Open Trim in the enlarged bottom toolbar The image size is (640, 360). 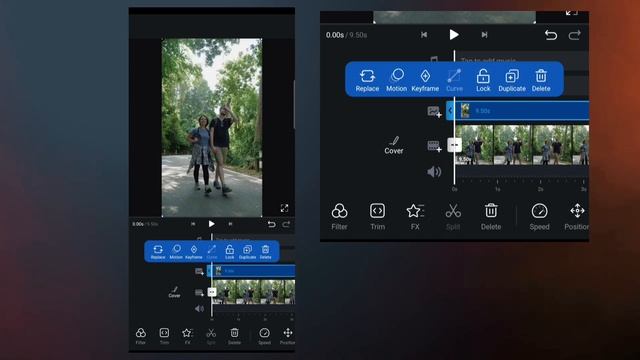(x=377, y=217)
